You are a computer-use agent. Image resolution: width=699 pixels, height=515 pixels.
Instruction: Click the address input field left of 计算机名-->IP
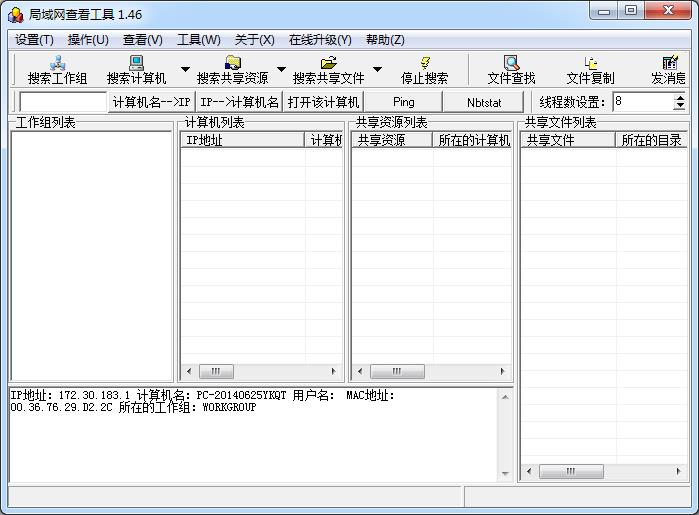[x=63, y=102]
